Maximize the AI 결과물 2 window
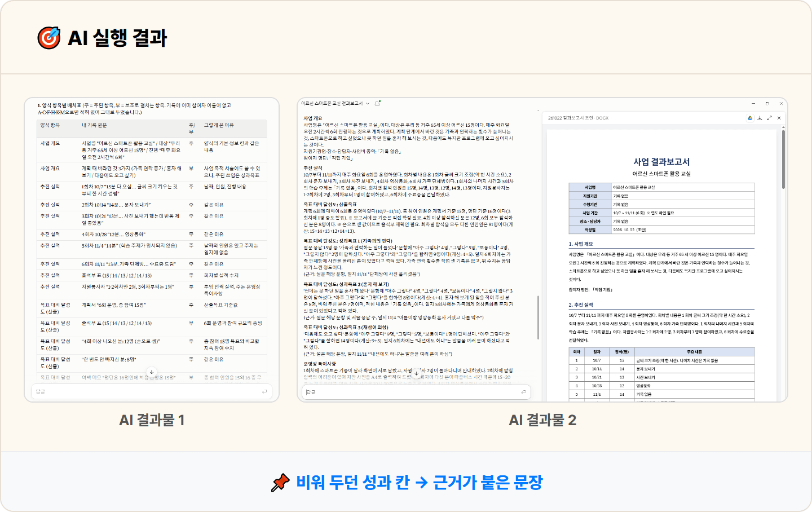The width and height of the screenshot is (812, 512). (x=767, y=104)
